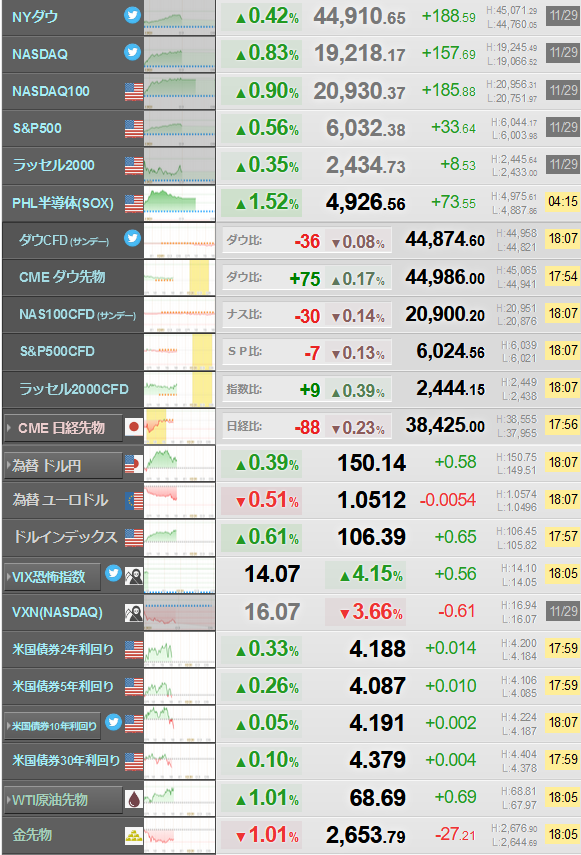Expand the CME 日経先物 button
581x855 pixels.
tap(63, 428)
